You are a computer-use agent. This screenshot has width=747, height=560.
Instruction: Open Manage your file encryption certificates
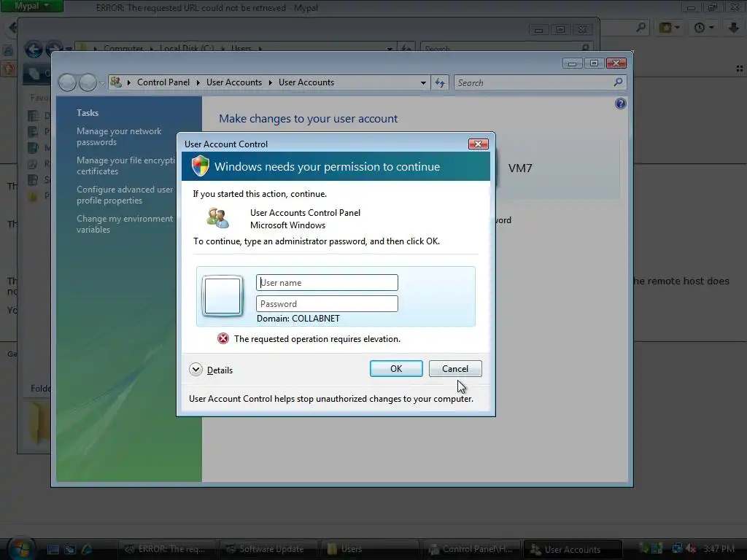coord(125,166)
